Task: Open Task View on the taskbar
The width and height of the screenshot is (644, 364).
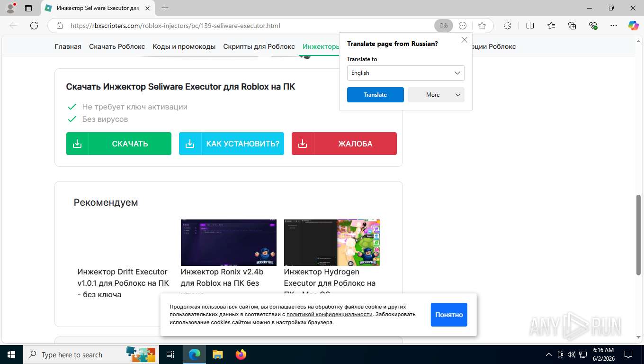Action: click(x=170, y=355)
